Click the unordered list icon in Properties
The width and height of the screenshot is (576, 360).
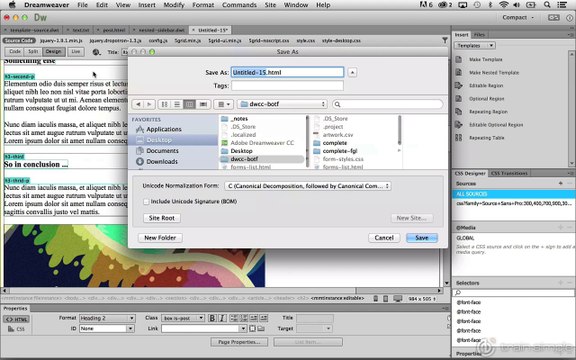[x=234, y=318]
